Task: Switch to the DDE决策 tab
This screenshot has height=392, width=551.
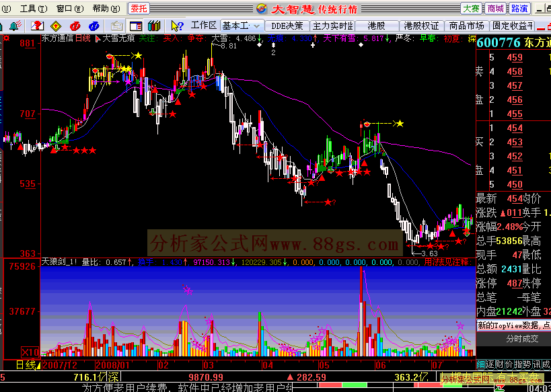Action: tap(287, 26)
